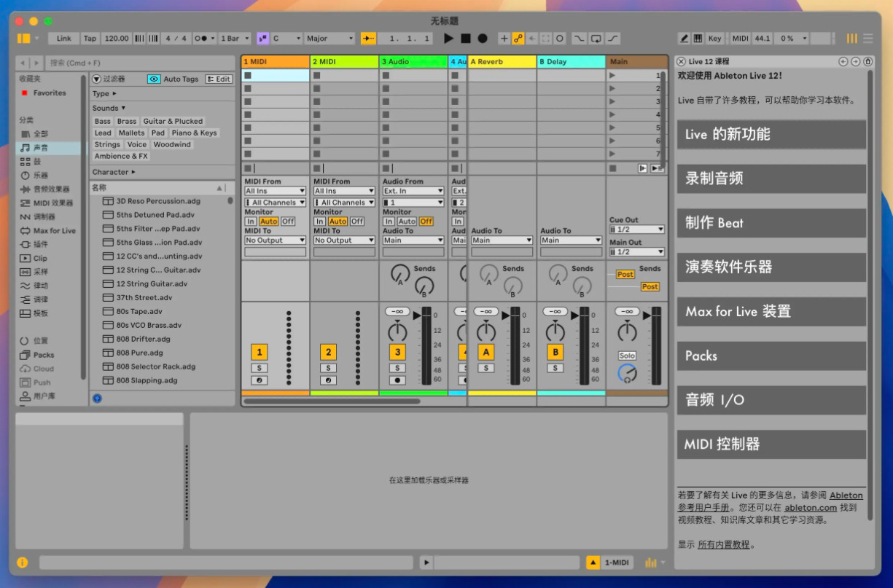Solo track 1 with S button
Screen dimensions: 893x588
click(x=259, y=368)
